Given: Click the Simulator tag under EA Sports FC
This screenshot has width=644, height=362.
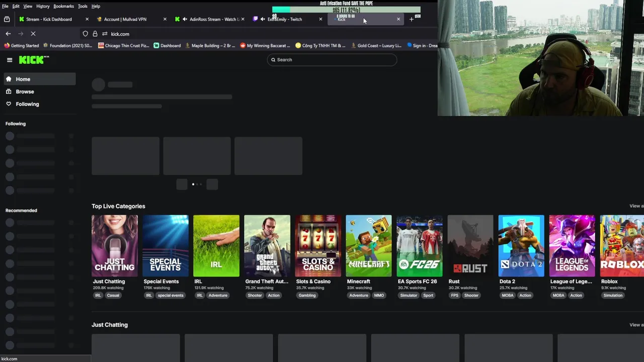Looking at the screenshot, I should (x=409, y=296).
